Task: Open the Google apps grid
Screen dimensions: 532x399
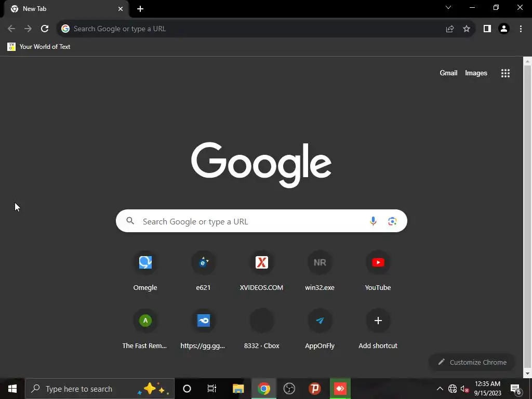Action: click(x=506, y=73)
